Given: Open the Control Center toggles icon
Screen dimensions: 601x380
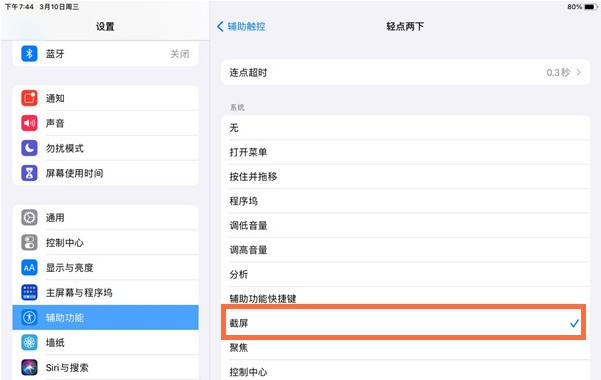Looking at the screenshot, I should pyautogui.click(x=29, y=242).
